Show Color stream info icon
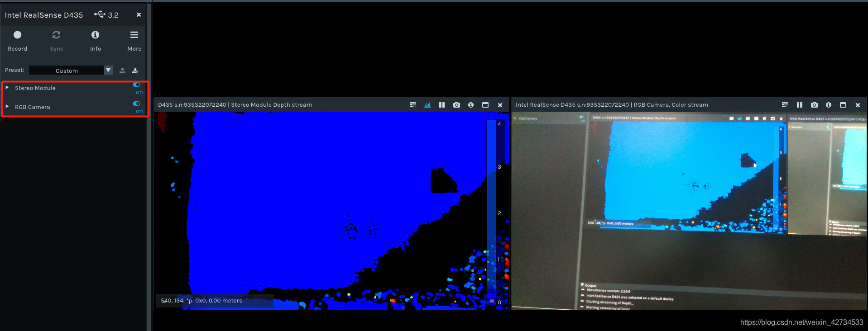Image resolution: width=868 pixels, height=331 pixels. click(x=829, y=105)
